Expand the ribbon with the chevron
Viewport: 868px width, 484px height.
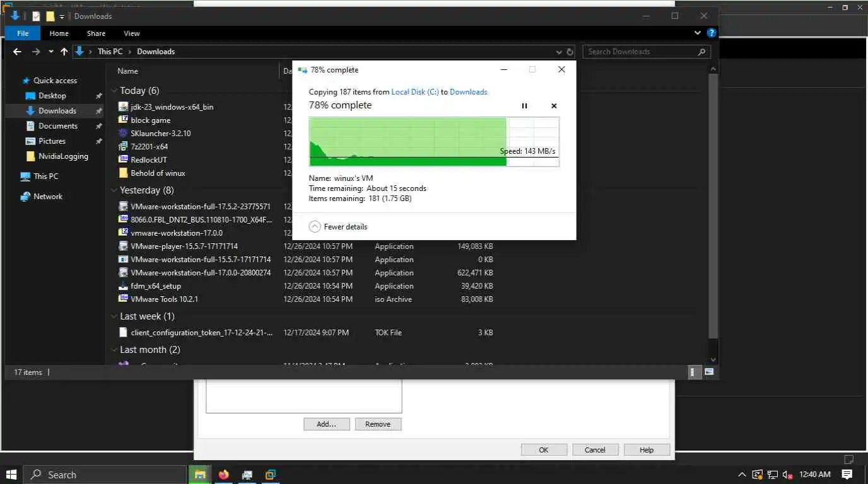(698, 33)
